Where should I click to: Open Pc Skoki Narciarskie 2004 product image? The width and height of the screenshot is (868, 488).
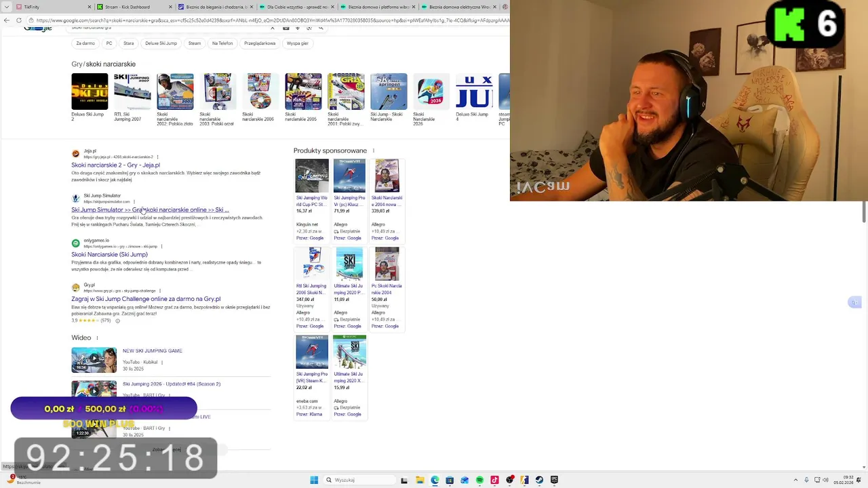pos(387,264)
